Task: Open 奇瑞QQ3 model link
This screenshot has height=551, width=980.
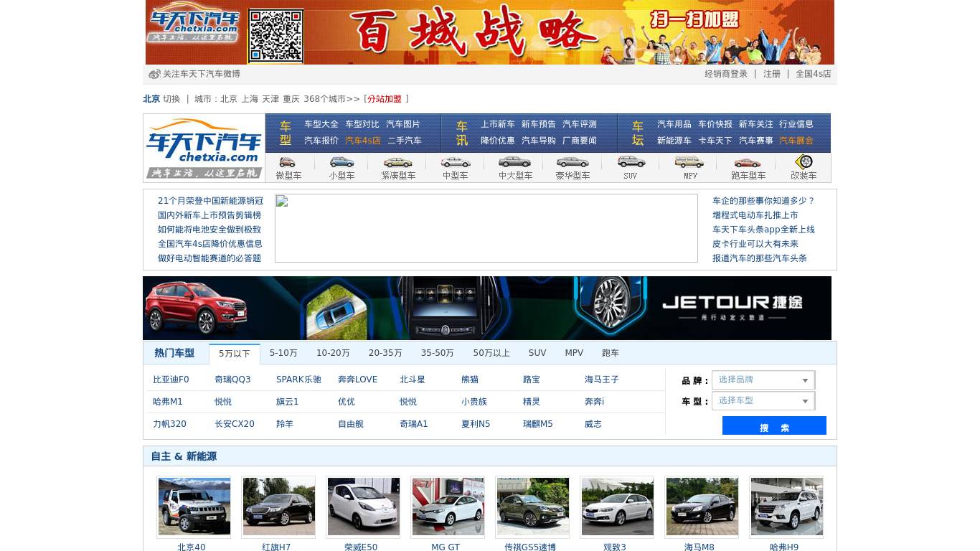Action: click(x=232, y=380)
